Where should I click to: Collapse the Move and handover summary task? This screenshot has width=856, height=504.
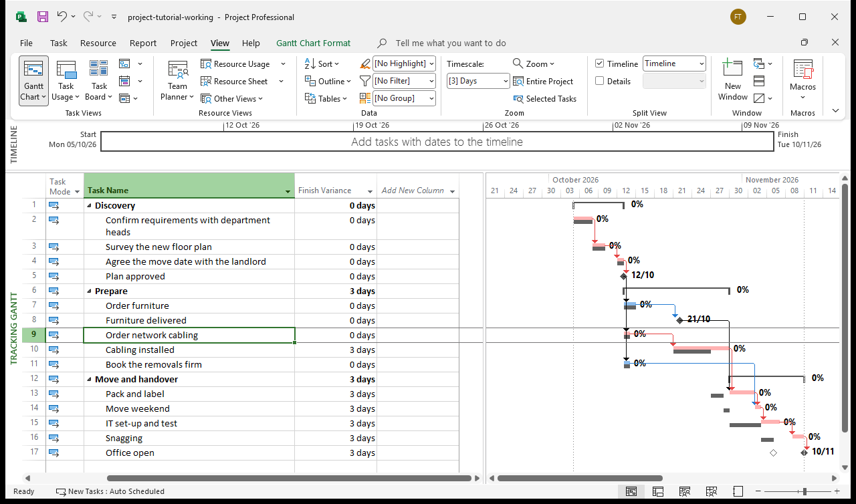(90, 380)
